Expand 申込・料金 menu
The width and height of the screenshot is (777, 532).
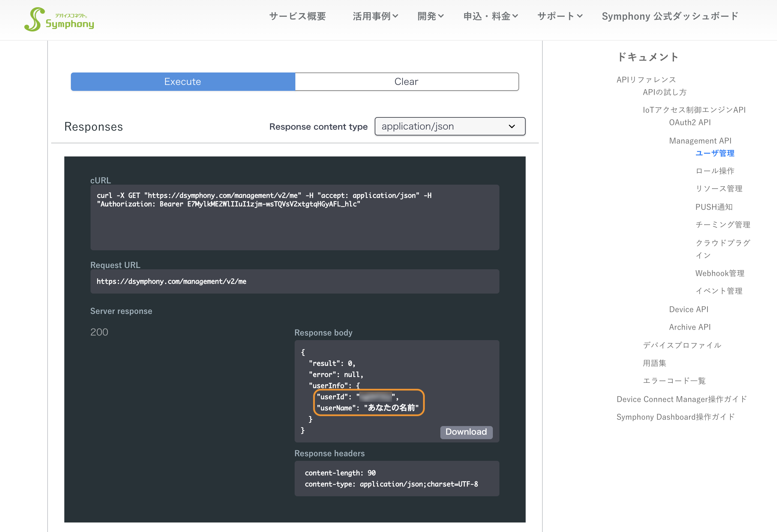click(491, 16)
